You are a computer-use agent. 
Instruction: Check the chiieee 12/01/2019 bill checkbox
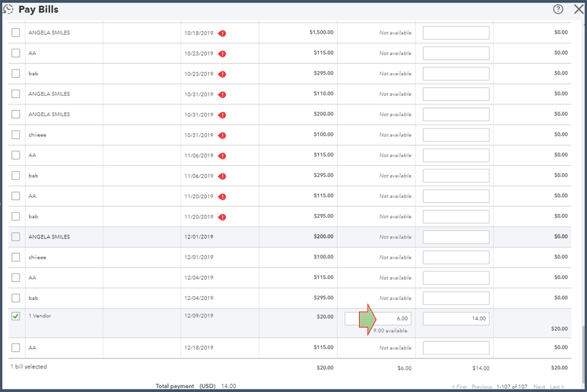16,257
